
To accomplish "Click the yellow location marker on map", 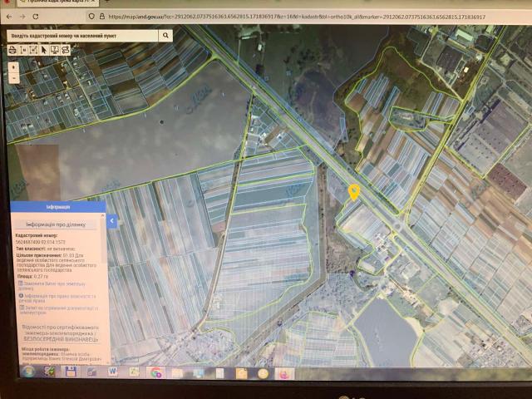I will [x=354, y=192].
